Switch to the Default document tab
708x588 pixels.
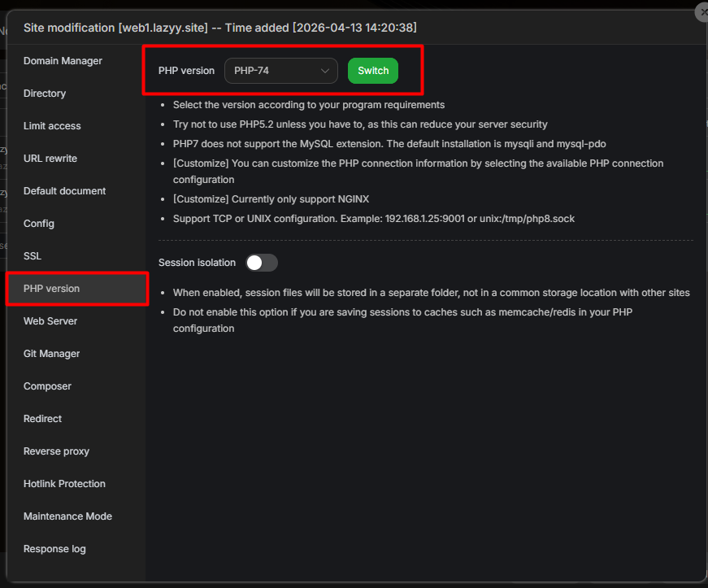64,191
